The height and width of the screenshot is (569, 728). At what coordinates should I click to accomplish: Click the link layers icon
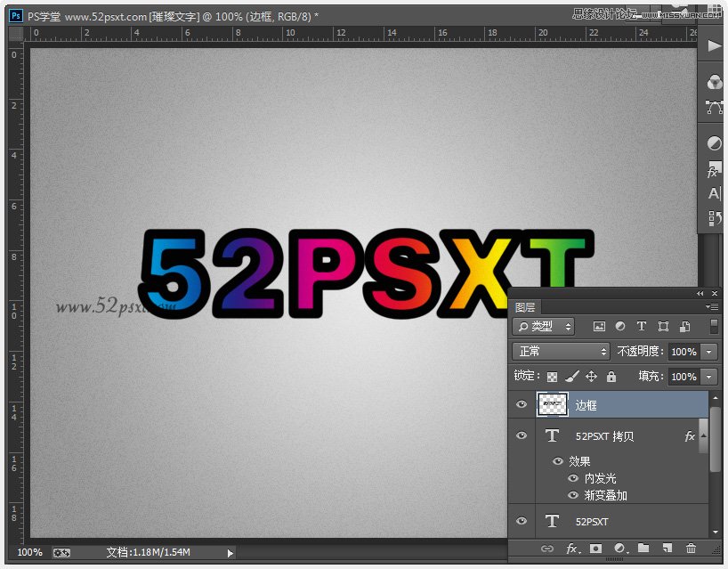pos(547,549)
